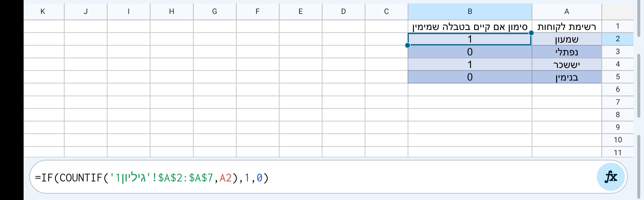Select cell containing שמעון
The image size is (644, 200).
point(567,39)
